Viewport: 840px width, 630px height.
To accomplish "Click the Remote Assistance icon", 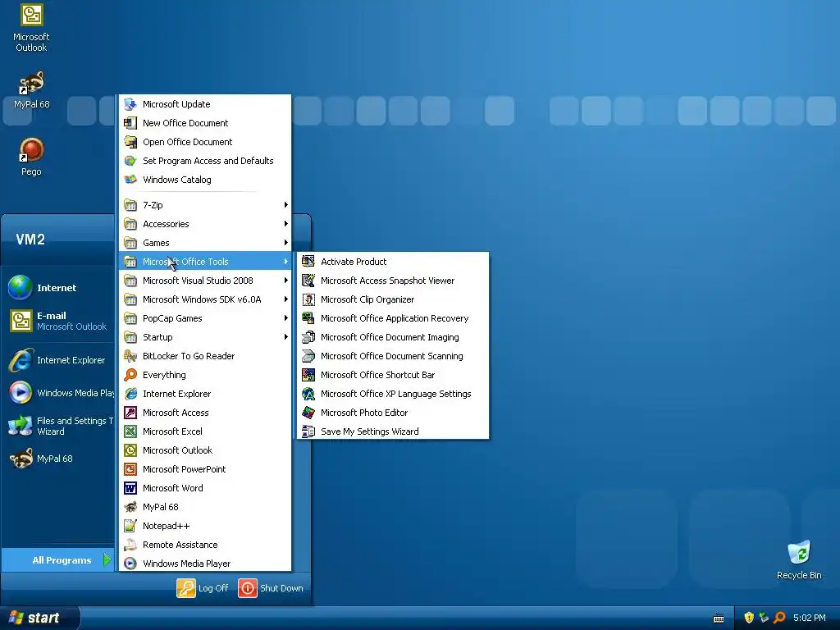I will (130, 545).
